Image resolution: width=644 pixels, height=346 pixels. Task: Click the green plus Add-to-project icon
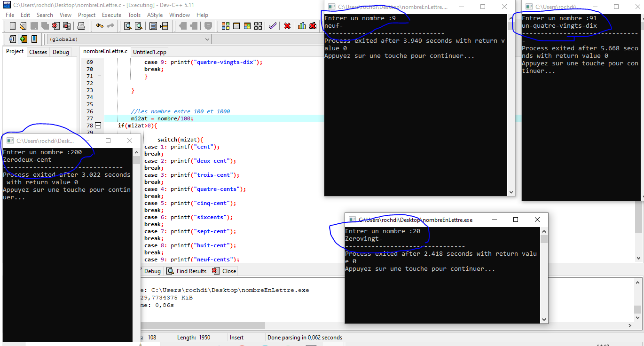click(24, 39)
